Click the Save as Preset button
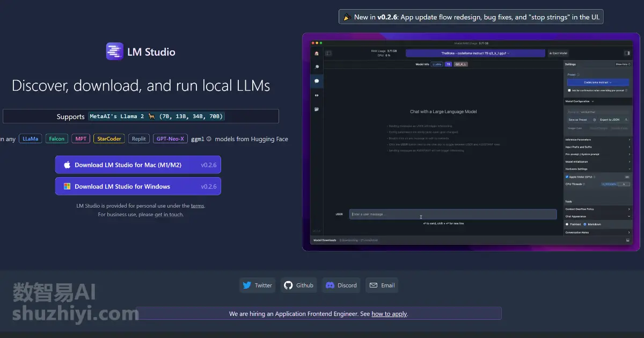This screenshot has width=644, height=338. [582, 120]
